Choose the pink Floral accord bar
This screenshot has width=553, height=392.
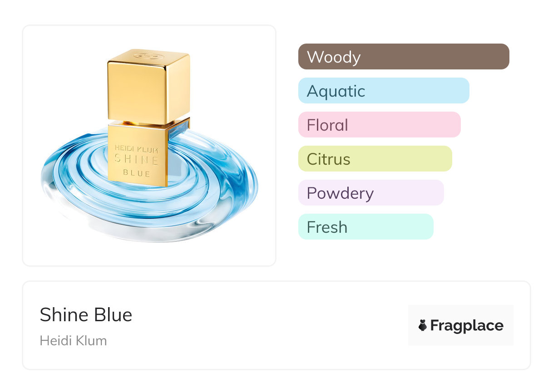point(379,125)
